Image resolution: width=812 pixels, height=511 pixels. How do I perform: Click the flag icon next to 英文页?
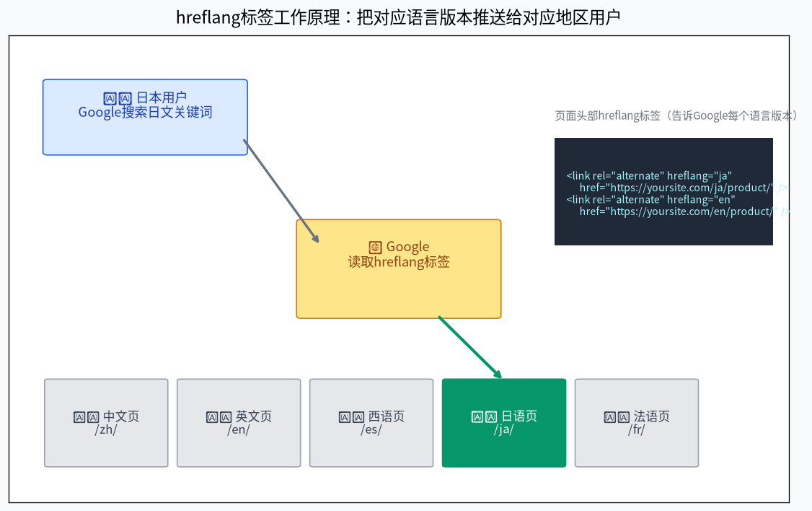point(219,417)
